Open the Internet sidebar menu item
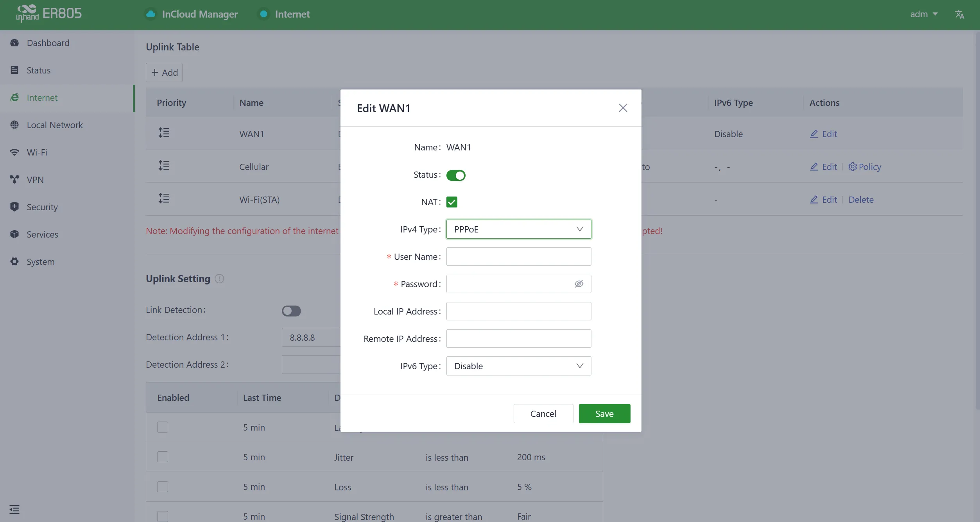Viewport: 980px width, 522px height. coord(67,98)
